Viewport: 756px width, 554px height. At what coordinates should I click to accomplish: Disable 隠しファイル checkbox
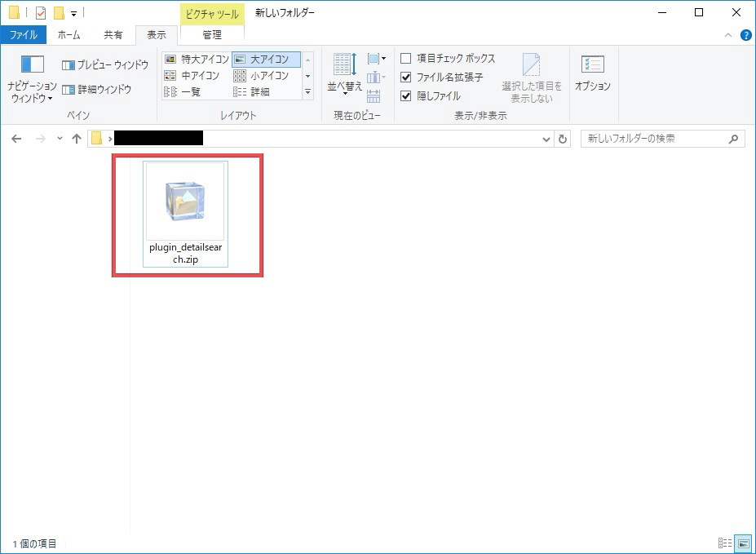point(406,95)
